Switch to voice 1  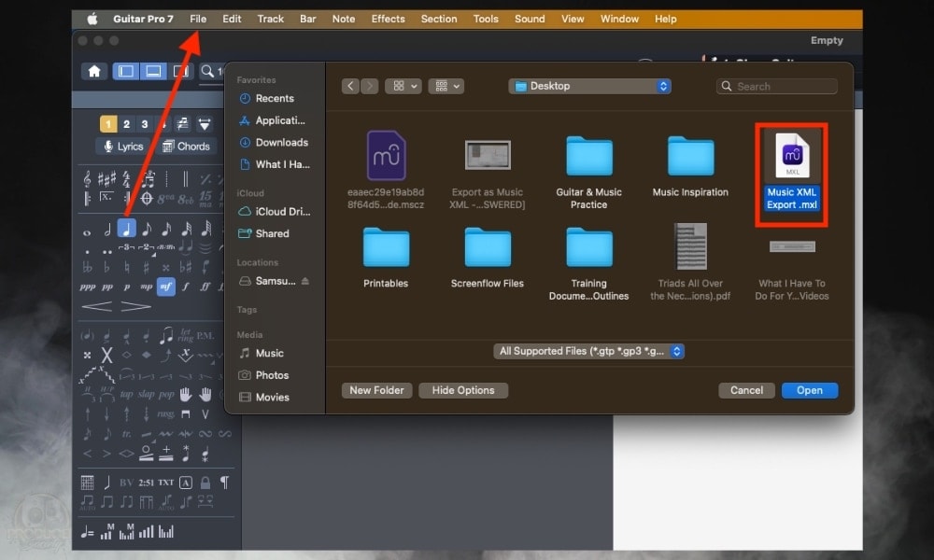(107, 124)
